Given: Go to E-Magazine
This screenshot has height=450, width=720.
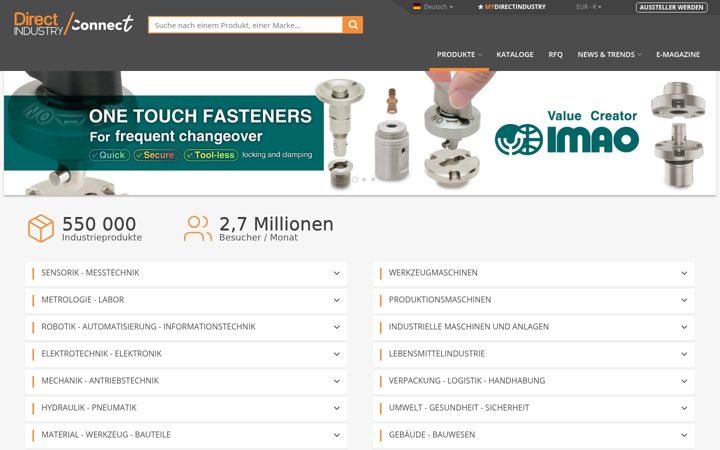Looking at the screenshot, I should pos(678,54).
